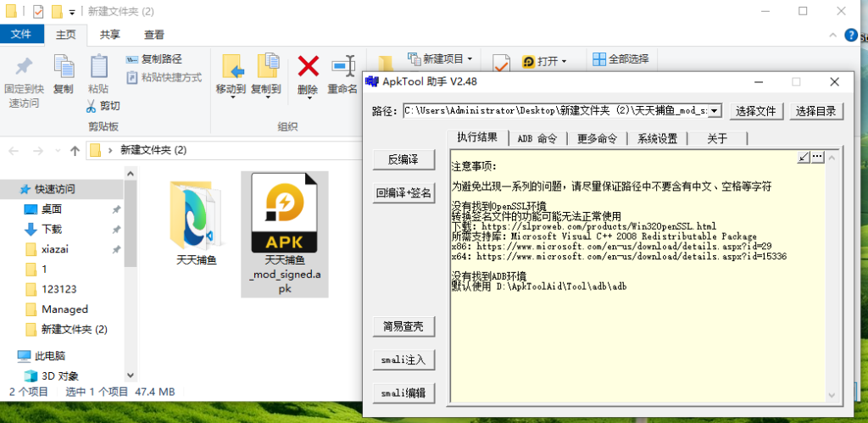Screen dimensions: 868x423
Task: Open the Copy to folder menu
Action: pos(266,76)
